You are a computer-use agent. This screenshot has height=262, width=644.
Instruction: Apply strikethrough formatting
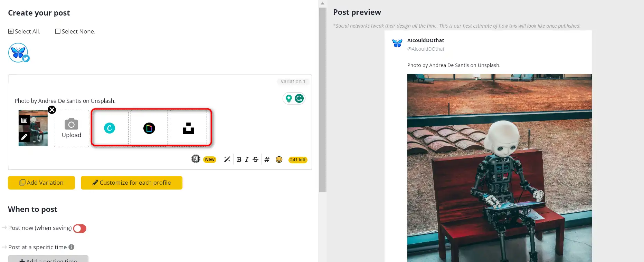tap(255, 159)
